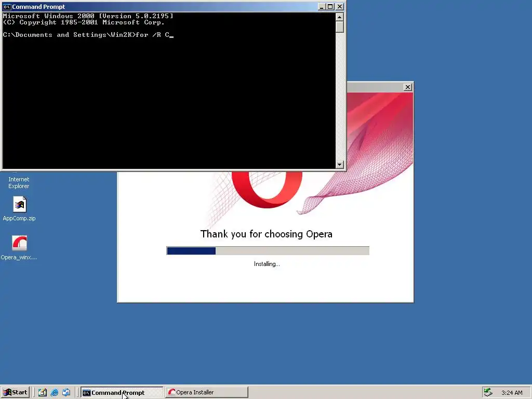The width and height of the screenshot is (532, 399).
Task: Click the 'Microsoft Windows 2000' version line
Action: [x=88, y=16]
